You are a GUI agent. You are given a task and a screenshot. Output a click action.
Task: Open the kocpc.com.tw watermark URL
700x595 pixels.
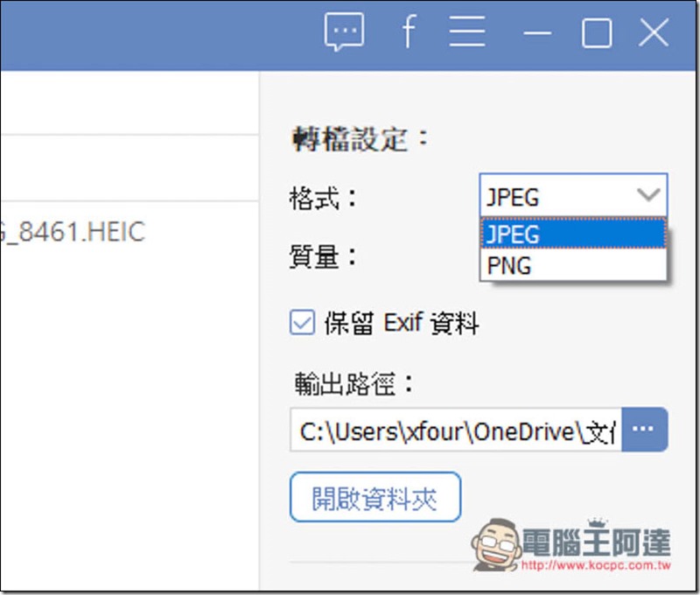coord(596,565)
